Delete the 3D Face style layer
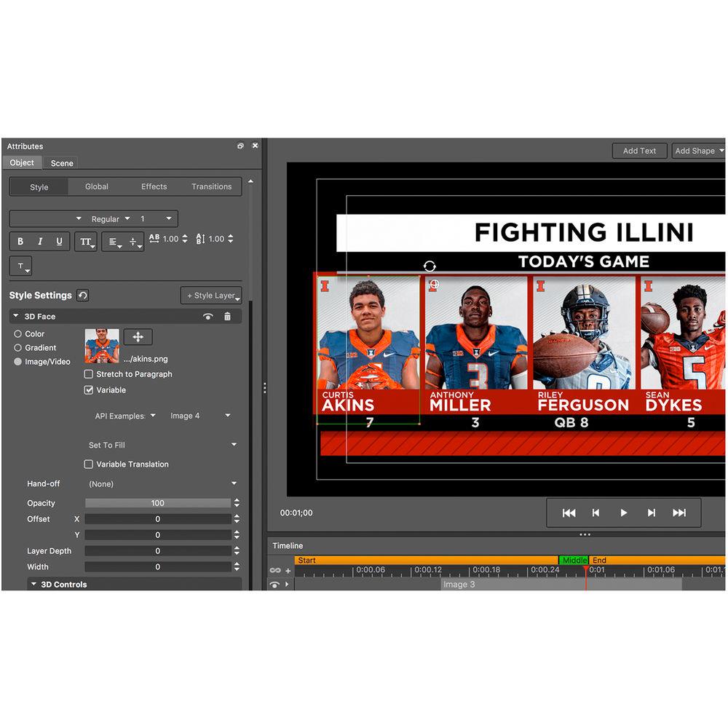 pos(228,316)
